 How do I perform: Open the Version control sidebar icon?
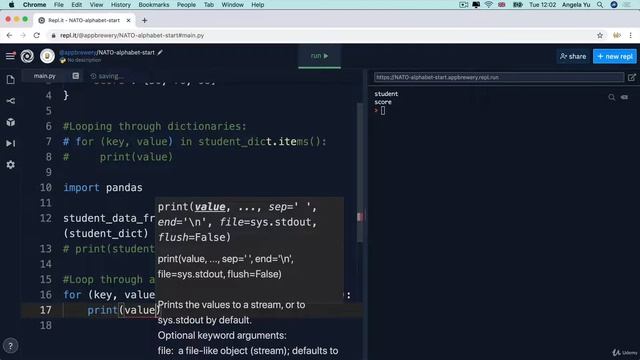11,101
